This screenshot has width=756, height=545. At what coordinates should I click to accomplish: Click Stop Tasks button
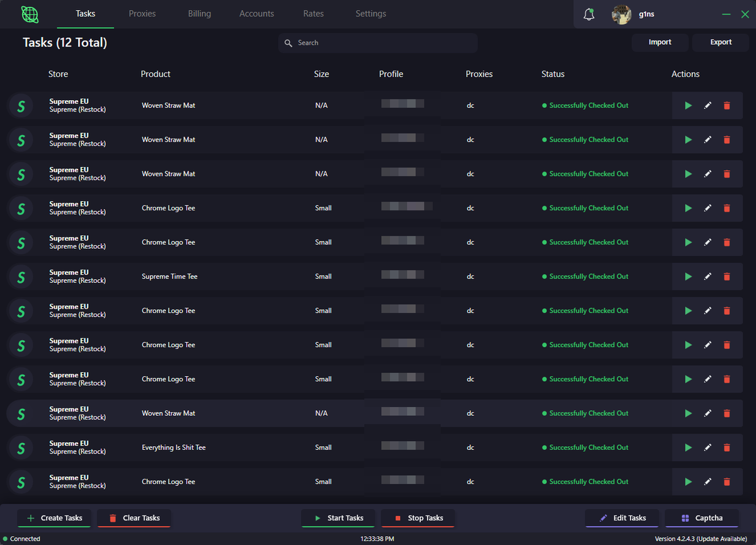(x=418, y=518)
